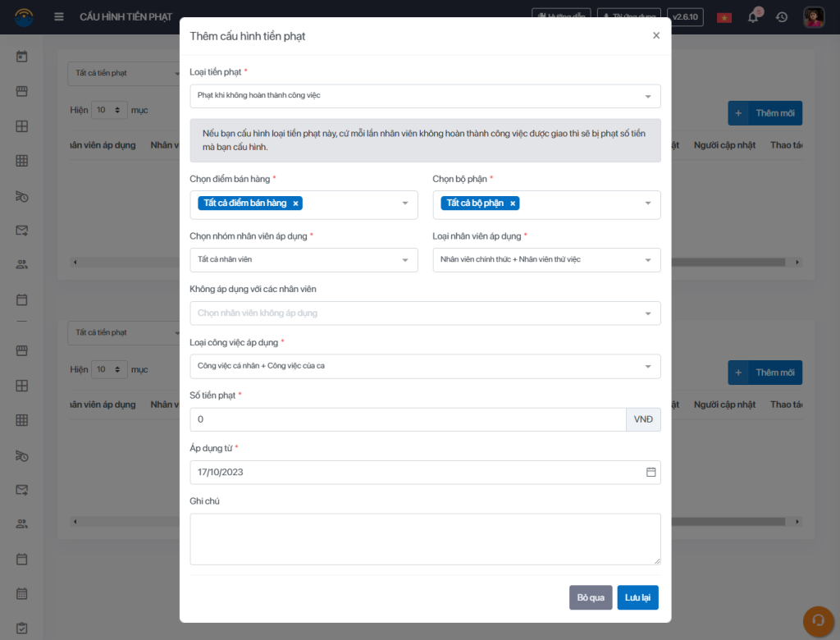The width and height of the screenshot is (840, 640).
Task: Click the Vietnamese flag language icon
Action: (724, 17)
